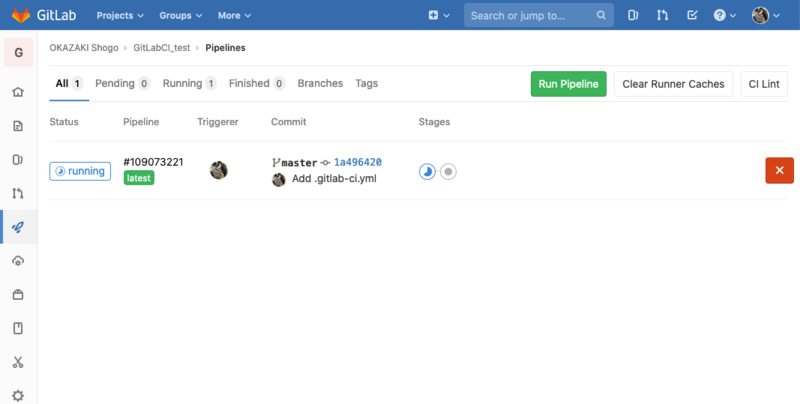Expand the Groups menu

(181, 15)
